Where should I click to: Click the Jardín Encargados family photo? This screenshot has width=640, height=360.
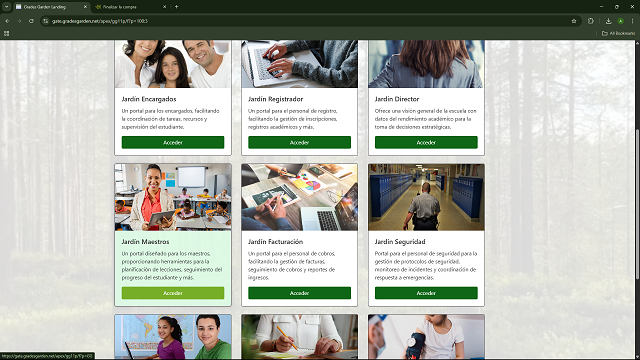[x=173, y=64]
